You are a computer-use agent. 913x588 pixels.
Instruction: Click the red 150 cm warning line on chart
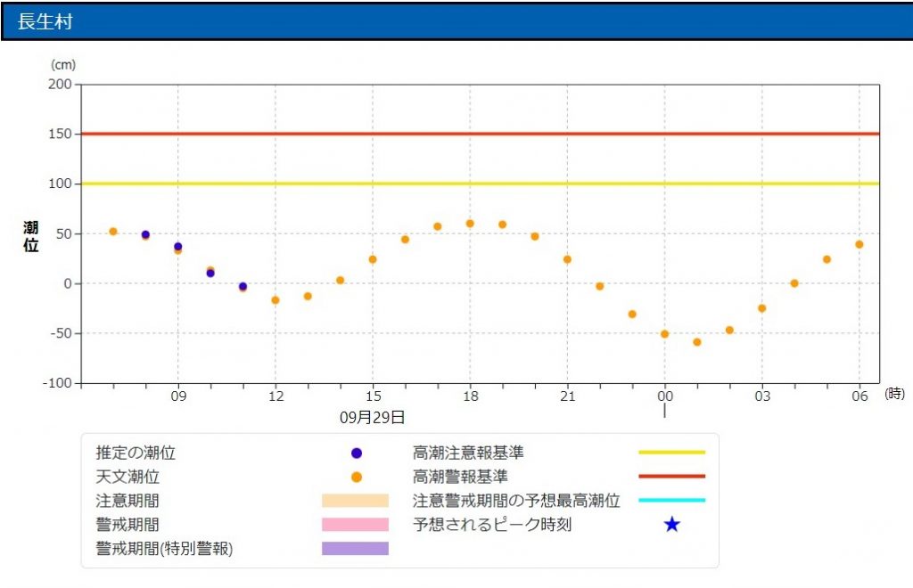point(480,134)
